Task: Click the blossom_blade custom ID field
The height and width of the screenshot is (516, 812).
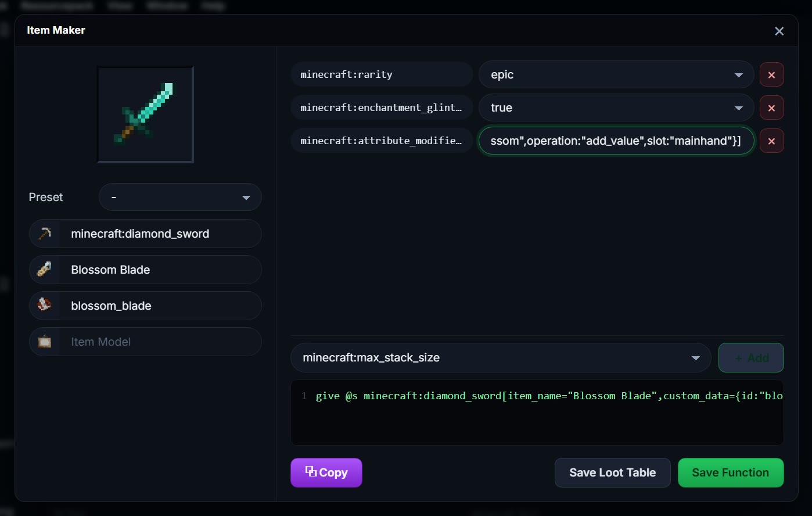Action: click(160, 306)
